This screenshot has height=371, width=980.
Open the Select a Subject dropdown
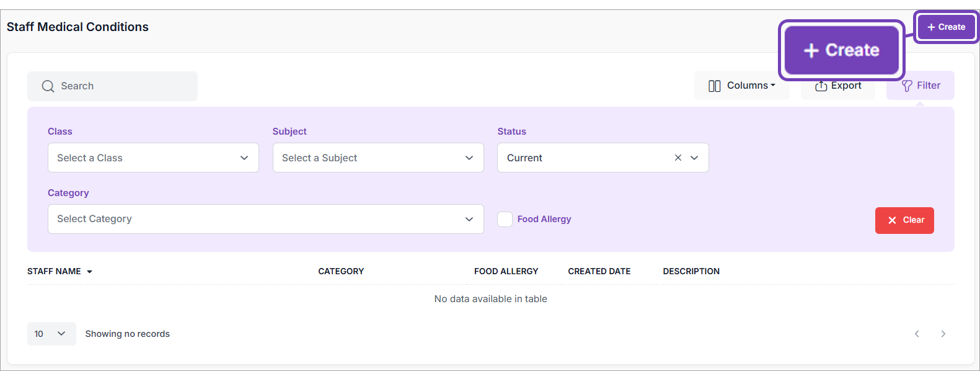[377, 158]
